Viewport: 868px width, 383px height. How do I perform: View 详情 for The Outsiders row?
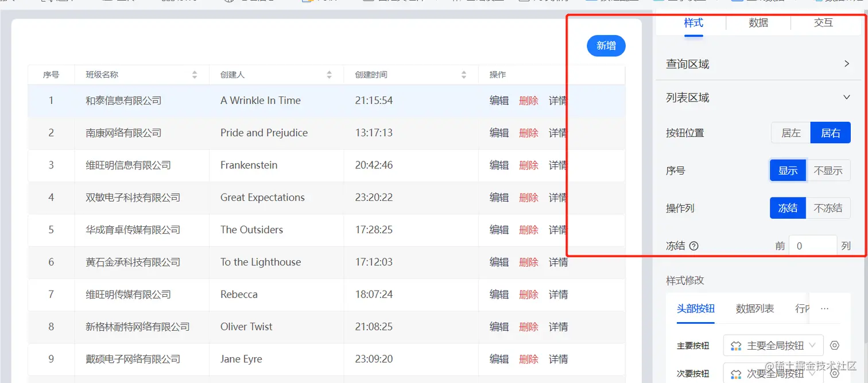(557, 230)
